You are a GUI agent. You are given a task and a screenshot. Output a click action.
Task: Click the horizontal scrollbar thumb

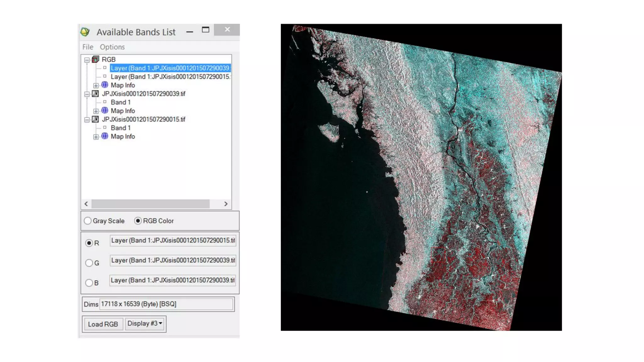(150, 204)
